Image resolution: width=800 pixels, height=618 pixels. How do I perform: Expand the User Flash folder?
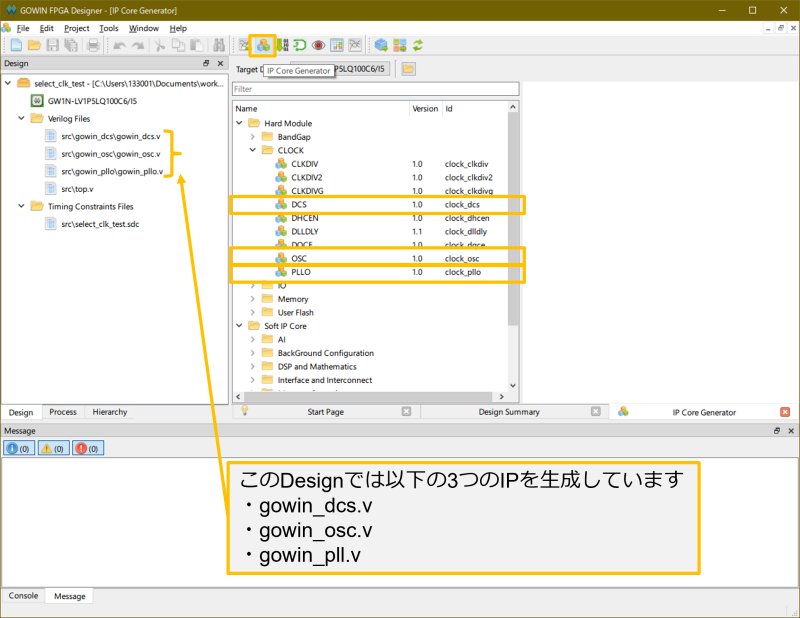click(x=253, y=312)
